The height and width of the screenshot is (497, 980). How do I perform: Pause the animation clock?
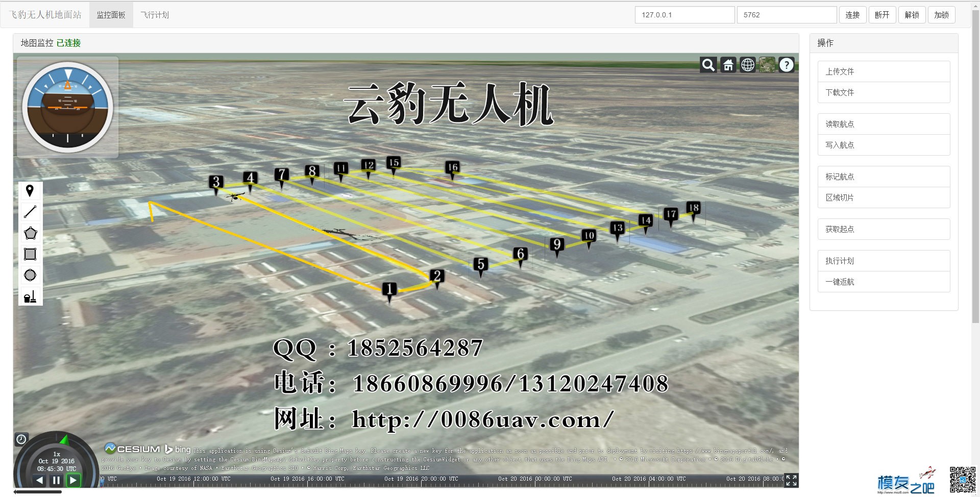tap(57, 480)
